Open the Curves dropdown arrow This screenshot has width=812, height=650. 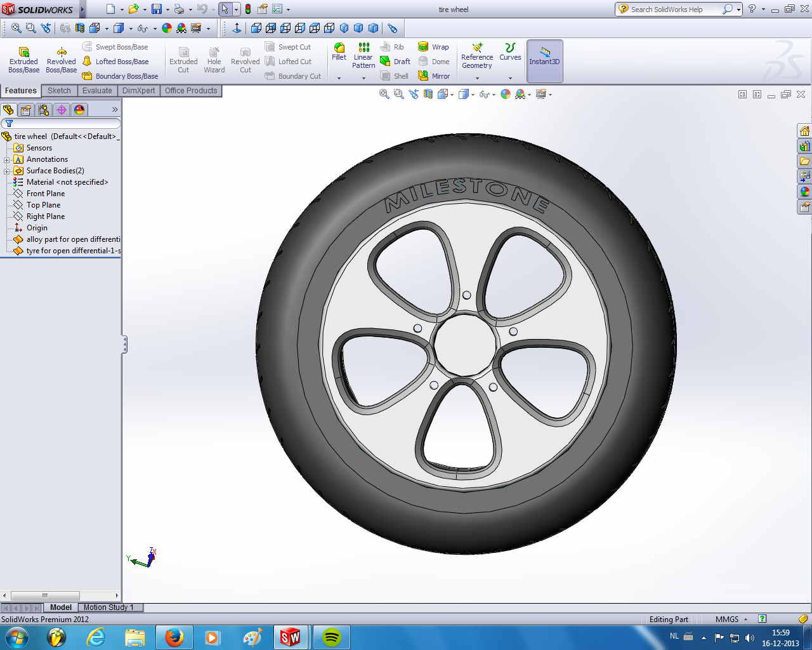tap(510, 78)
